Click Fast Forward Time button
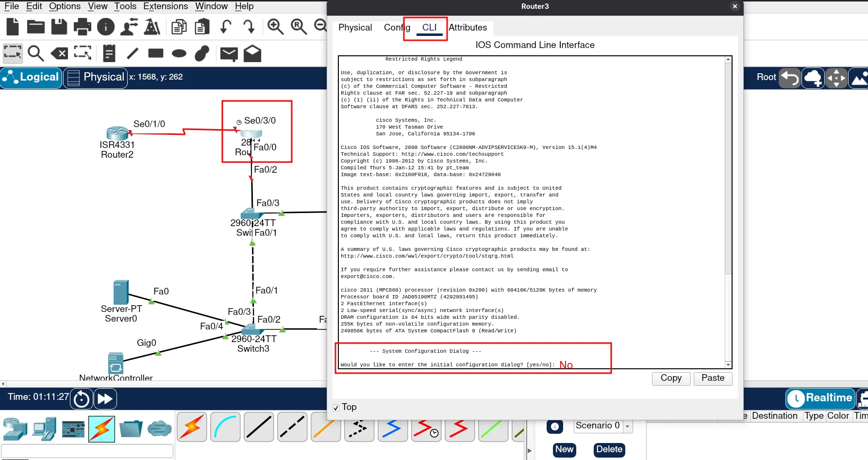This screenshot has width=868, height=460. click(x=105, y=399)
